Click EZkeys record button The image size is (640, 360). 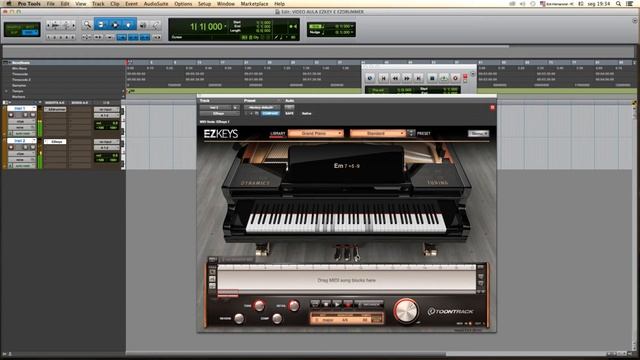coord(348,304)
